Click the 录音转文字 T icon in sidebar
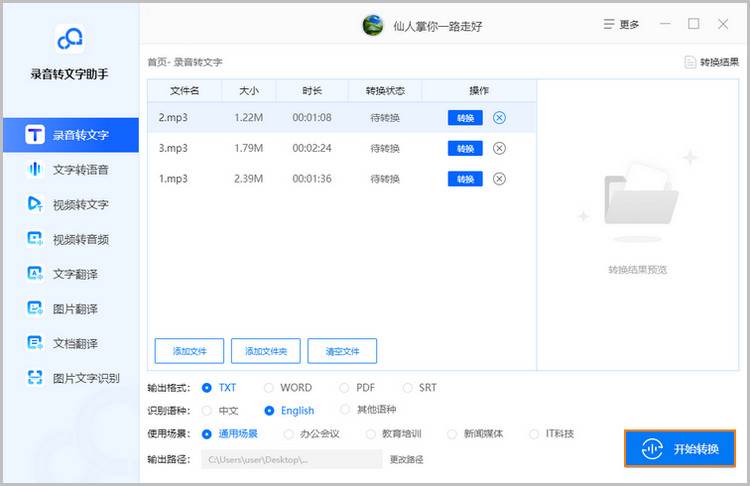750x486 pixels. (35, 135)
